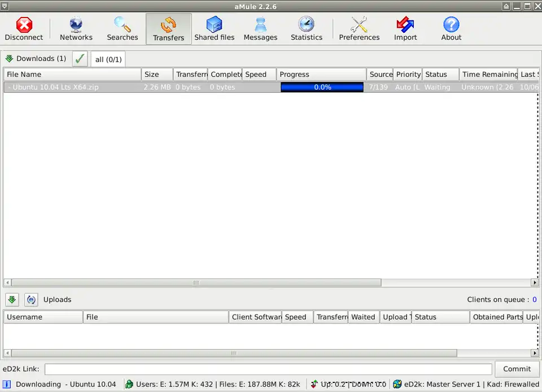Switch to the Transfers toolbar tab
Image resolution: width=542 pixels, height=392 pixels.
tap(168, 29)
